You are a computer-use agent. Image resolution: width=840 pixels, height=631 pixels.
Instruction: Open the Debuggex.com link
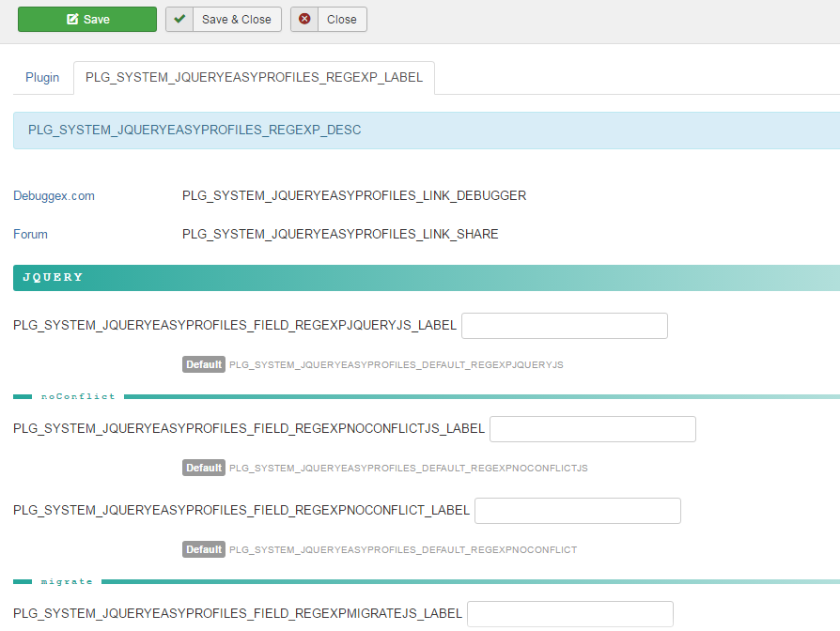tap(54, 196)
